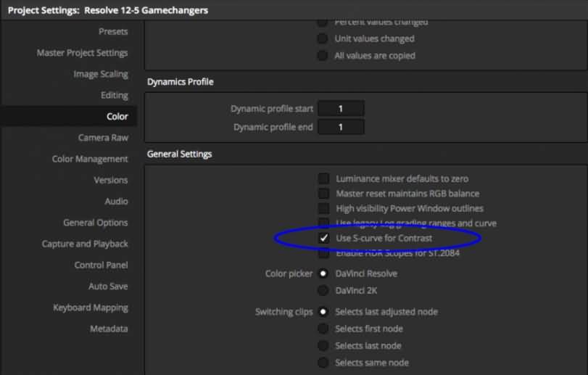588x375 pixels.
Task: Enable High visibility Power Window outlines
Action: tap(324, 209)
